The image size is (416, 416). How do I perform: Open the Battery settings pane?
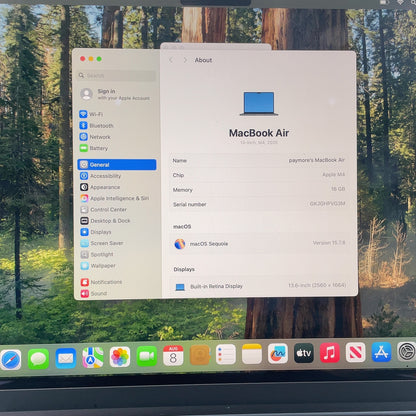pos(94,148)
